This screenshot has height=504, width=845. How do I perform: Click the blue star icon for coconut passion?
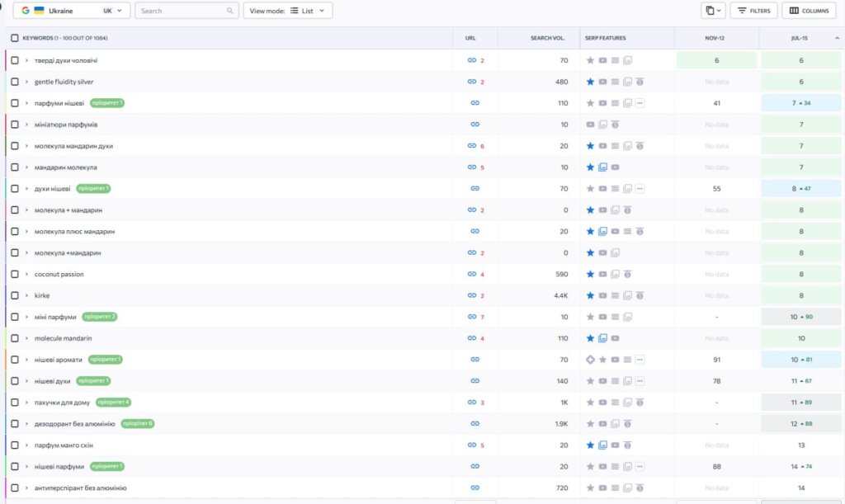click(x=590, y=274)
